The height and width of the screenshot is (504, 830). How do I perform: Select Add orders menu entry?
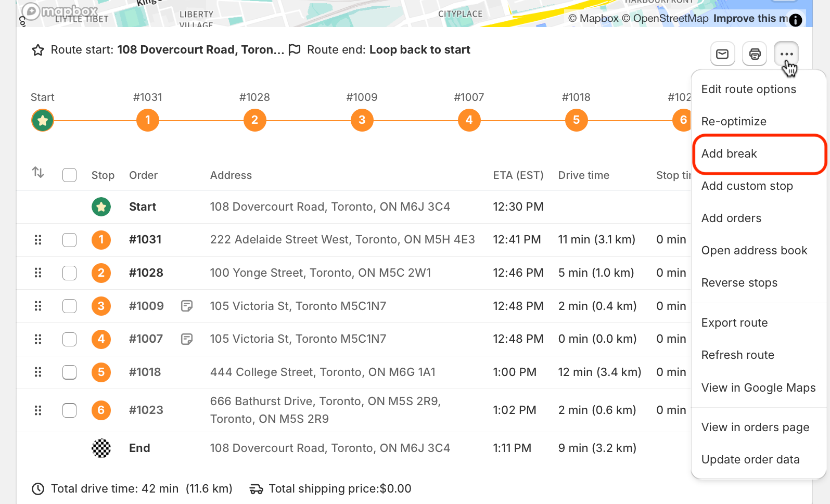pyautogui.click(x=759, y=218)
